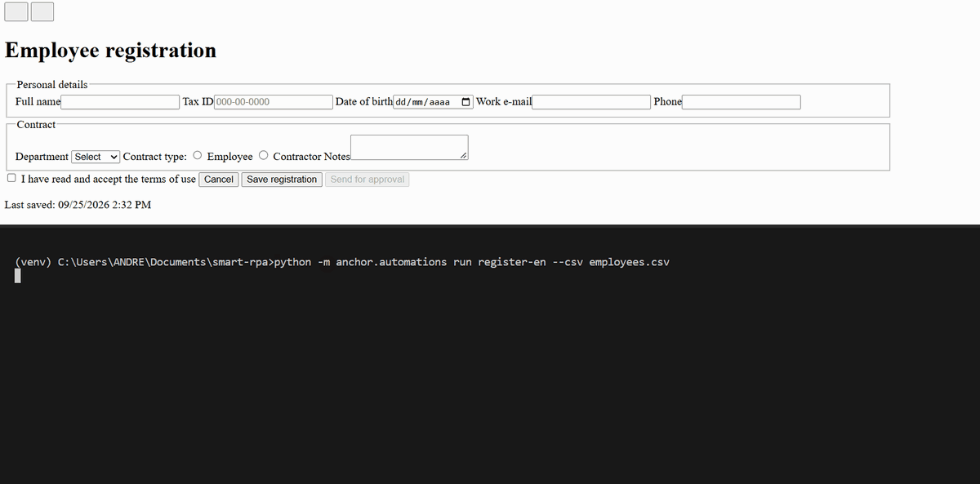Screen dimensions: 980x484
Task: Click the Save registration button
Action: [x=282, y=180]
